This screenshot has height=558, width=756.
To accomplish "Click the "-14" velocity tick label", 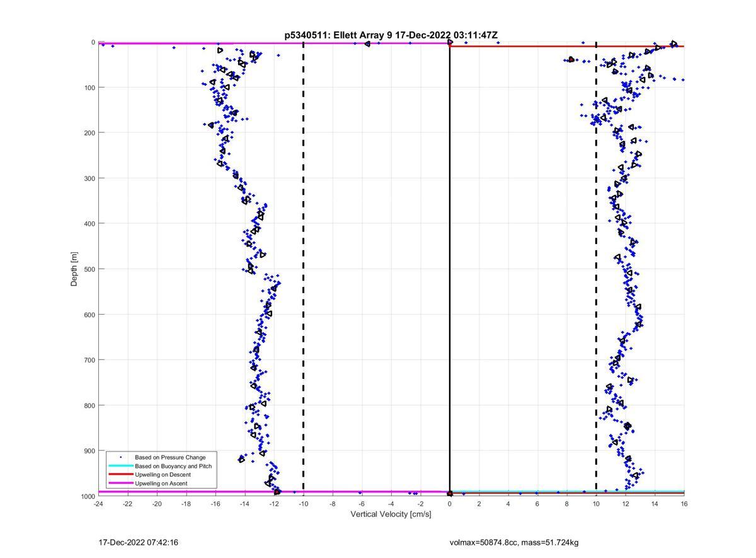I will (244, 504).
